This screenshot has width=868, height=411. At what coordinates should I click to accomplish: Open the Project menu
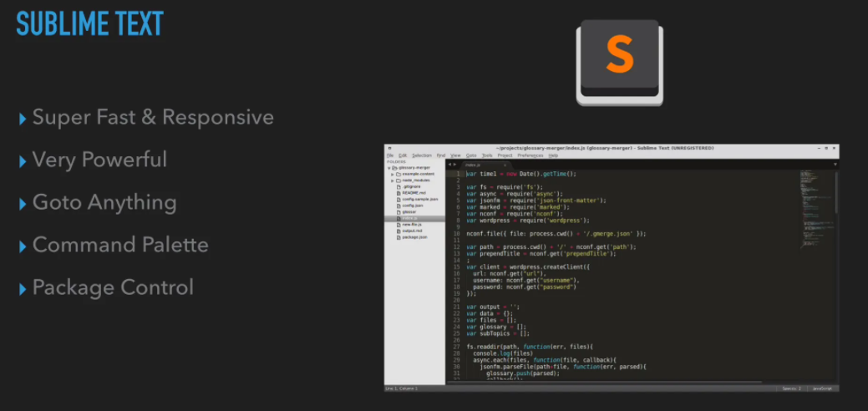click(x=505, y=155)
